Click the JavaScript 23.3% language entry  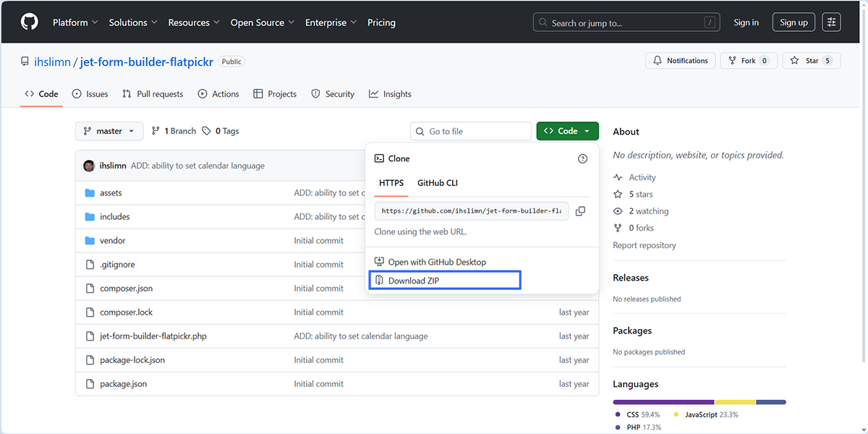click(x=706, y=414)
